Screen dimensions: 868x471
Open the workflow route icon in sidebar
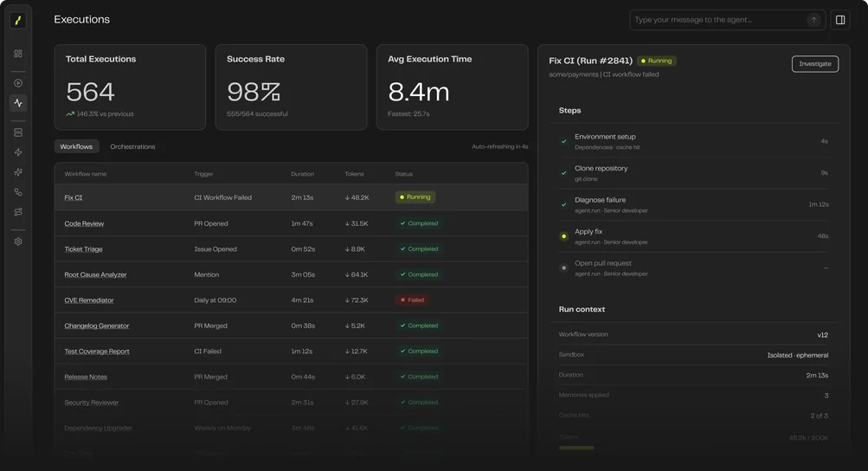tap(18, 212)
